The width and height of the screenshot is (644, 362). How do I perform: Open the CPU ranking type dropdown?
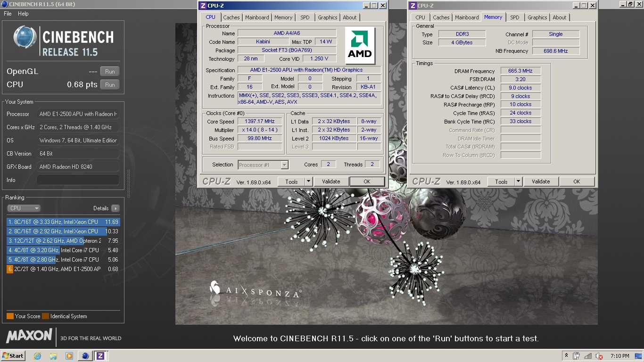point(24,208)
